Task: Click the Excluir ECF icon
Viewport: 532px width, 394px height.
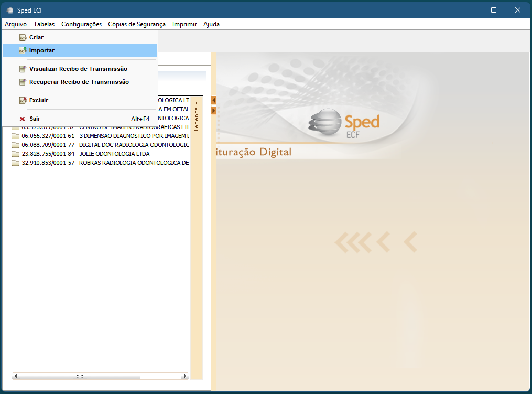Action: point(23,101)
